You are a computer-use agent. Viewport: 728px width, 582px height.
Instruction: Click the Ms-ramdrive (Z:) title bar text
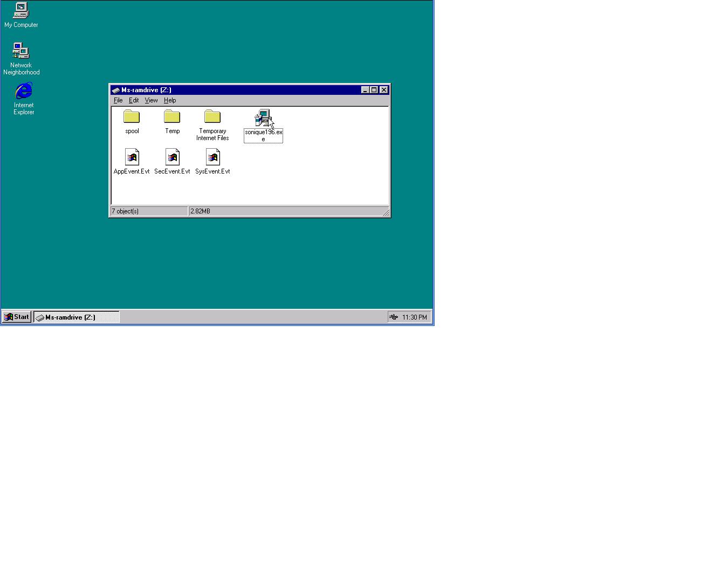click(146, 90)
